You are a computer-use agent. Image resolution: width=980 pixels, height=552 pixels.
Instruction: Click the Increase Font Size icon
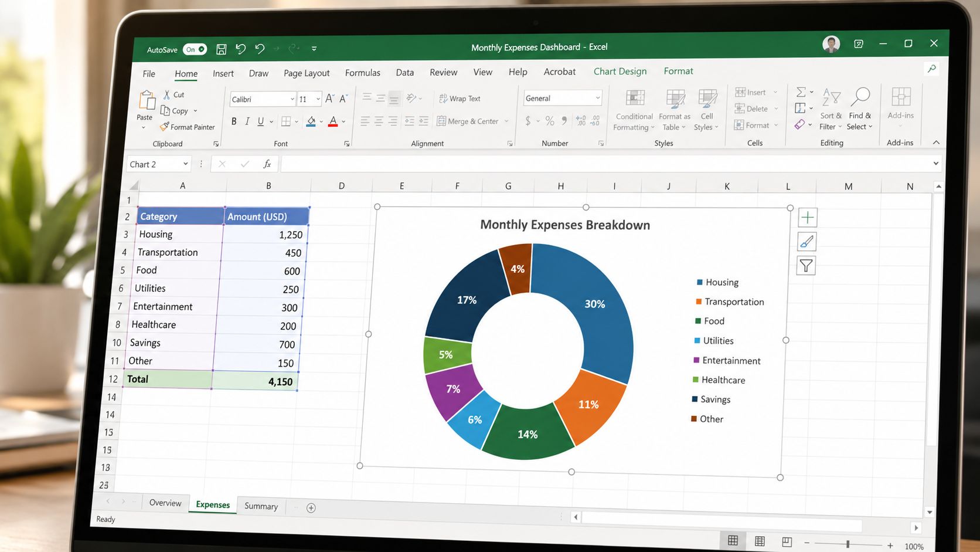tap(329, 99)
